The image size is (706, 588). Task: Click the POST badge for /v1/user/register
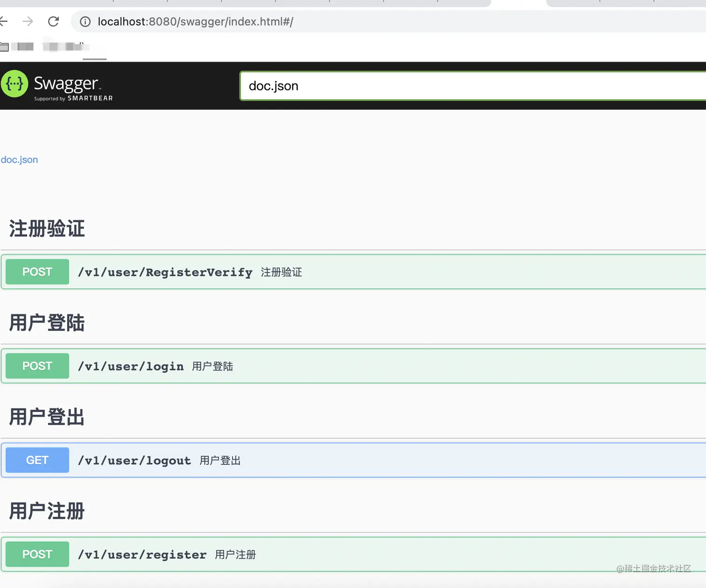[x=37, y=554]
